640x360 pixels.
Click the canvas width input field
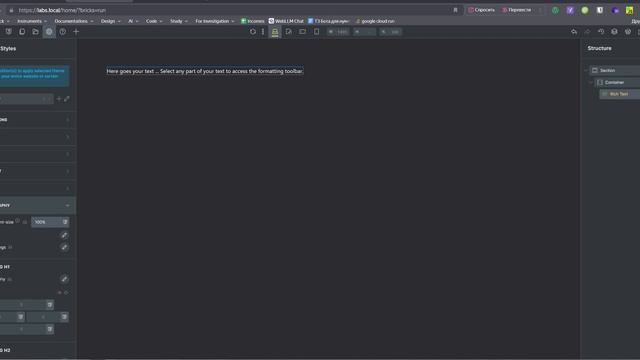pyautogui.click(x=338, y=31)
